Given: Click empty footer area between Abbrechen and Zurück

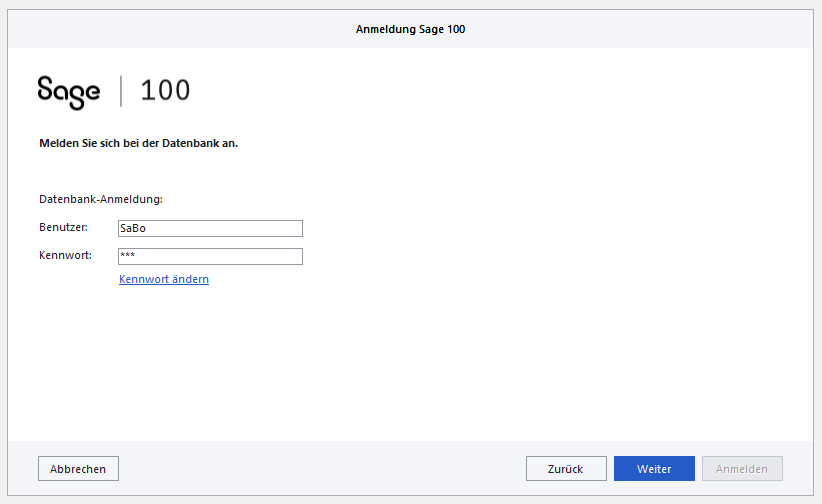Looking at the screenshot, I should point(320,468).
